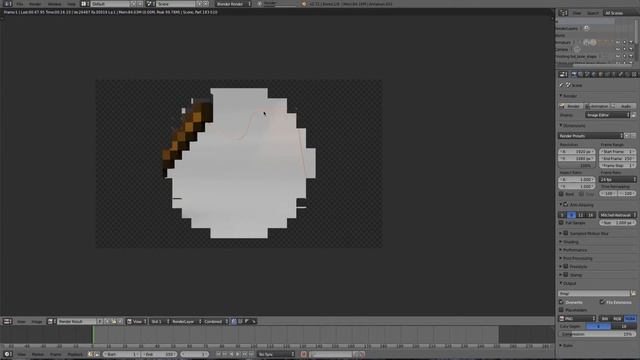
Task: Enable the Stamp checkbox
Action: coord(566,275)
